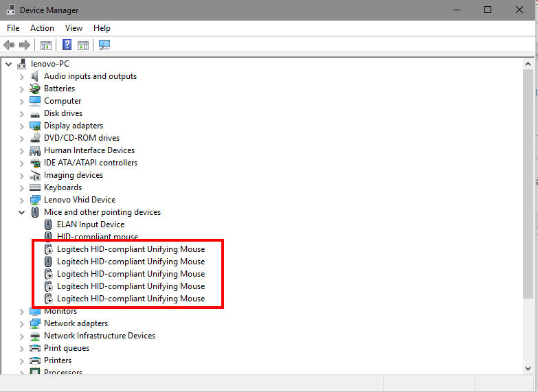Click the Printers category icon
Viewport: 538px width, 392px height.
(35, 360)
